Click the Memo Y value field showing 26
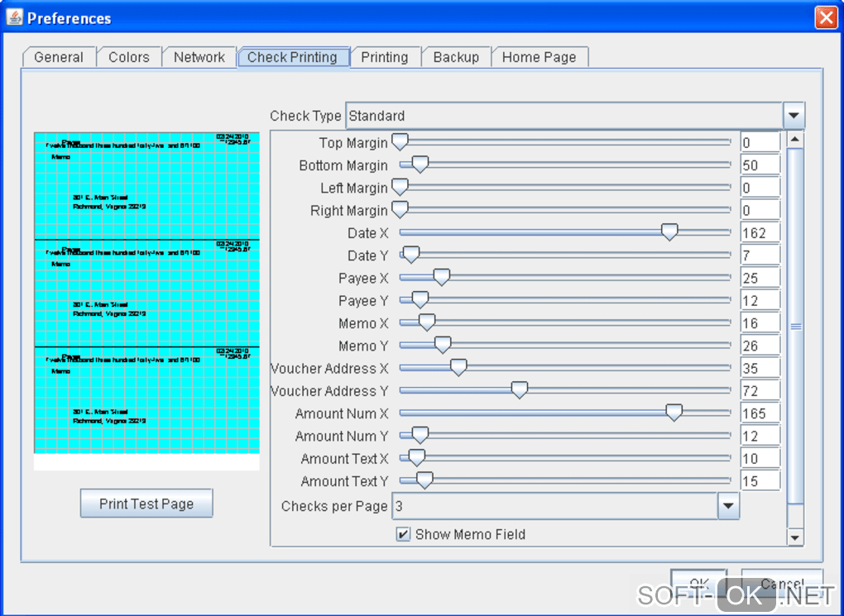Viewport: 844px width, 616px height. (760, 346)
